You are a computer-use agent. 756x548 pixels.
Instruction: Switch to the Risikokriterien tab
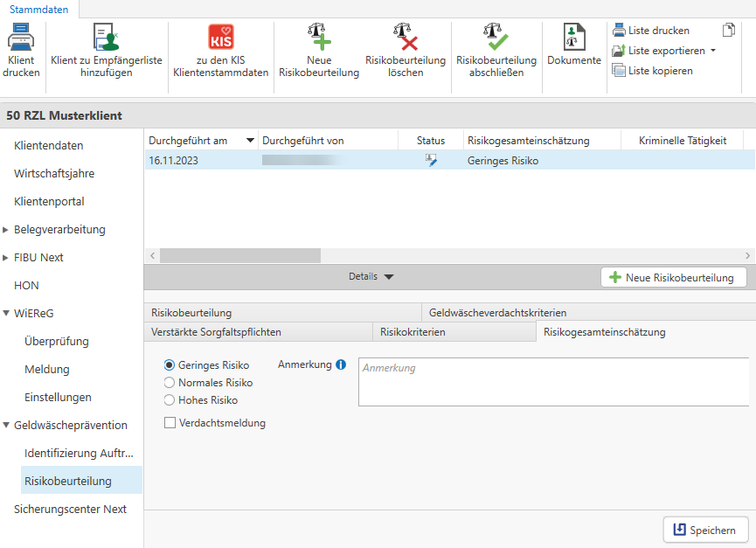point(413,332)
